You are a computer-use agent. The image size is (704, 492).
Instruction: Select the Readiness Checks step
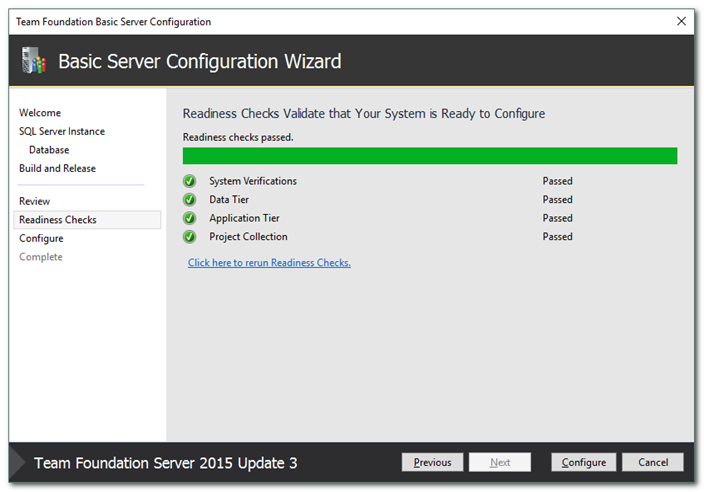[58, 219]
